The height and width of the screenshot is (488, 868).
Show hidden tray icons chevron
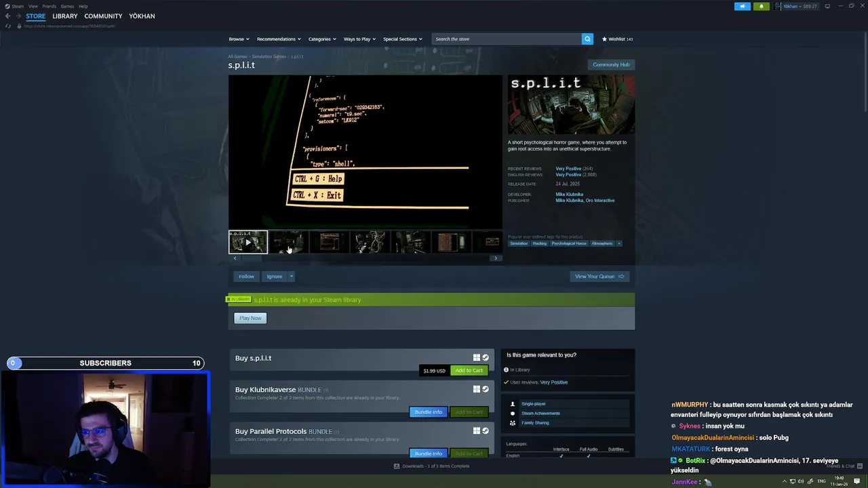pyautogui.click(x=785, y=481)
